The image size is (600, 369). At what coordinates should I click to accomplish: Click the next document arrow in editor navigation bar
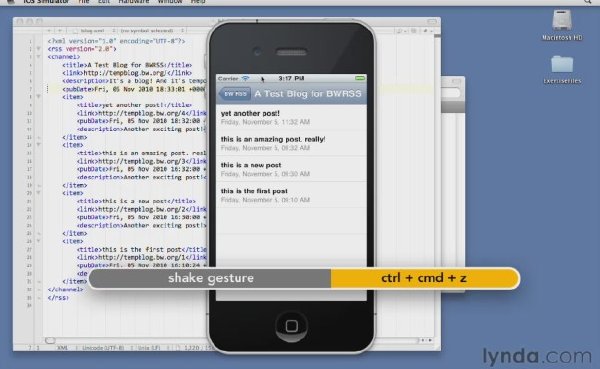pyautogui.click(x=60, y=31)
